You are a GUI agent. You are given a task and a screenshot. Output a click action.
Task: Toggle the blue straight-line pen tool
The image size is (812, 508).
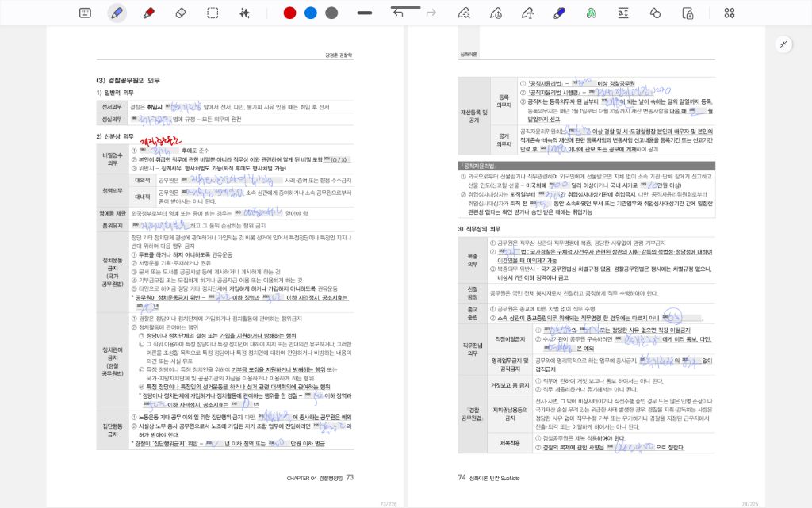[x=558, y=13]
